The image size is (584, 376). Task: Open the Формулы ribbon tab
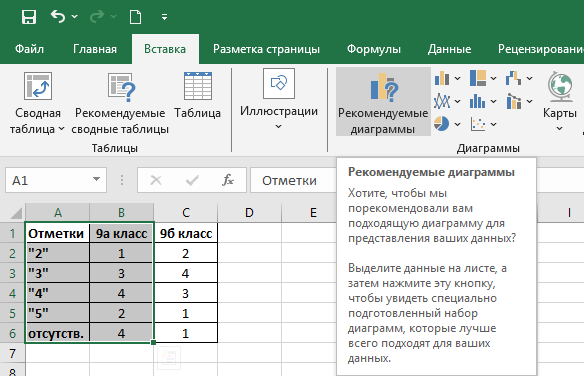(x=374, y=49)
